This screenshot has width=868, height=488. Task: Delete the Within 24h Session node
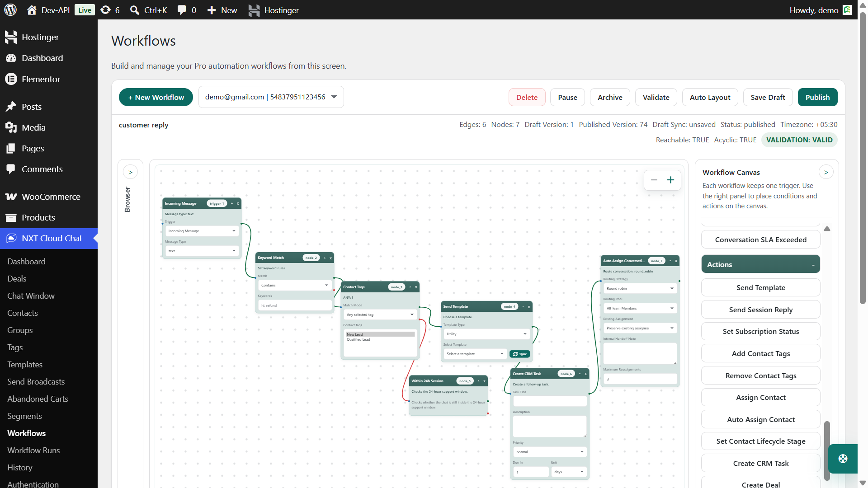tap(484, 381)
